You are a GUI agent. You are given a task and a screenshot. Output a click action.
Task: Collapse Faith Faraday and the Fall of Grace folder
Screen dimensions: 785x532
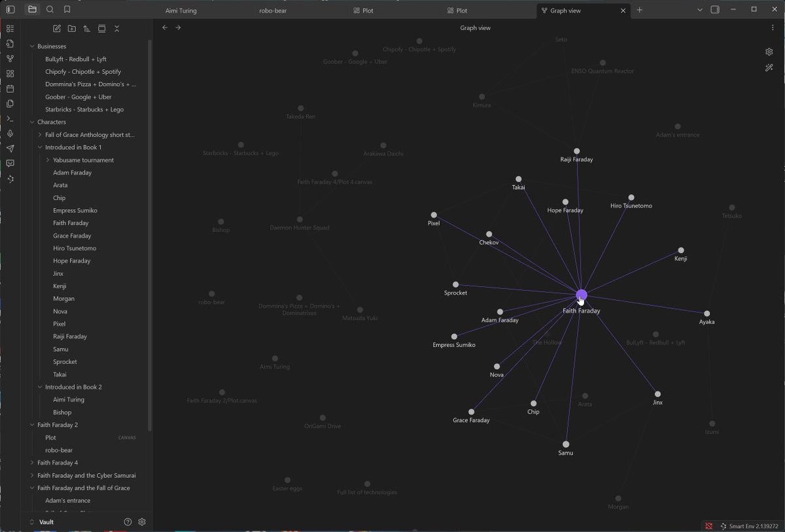point(31,488)
